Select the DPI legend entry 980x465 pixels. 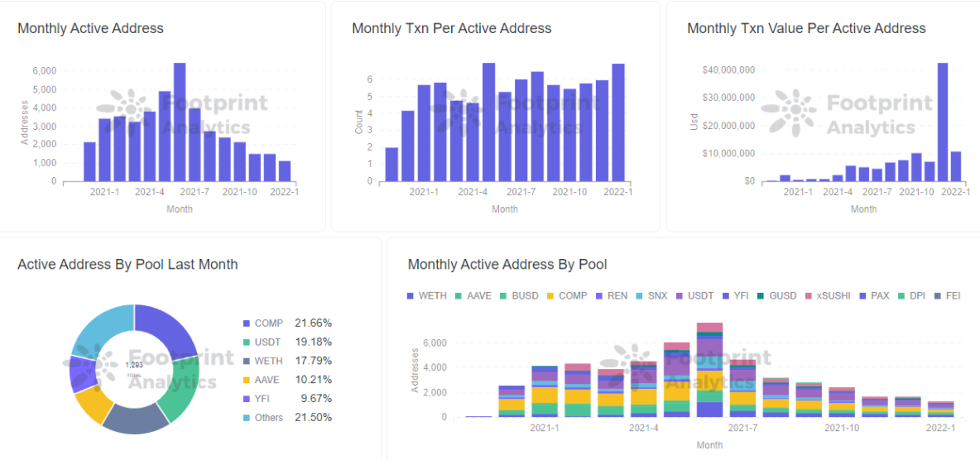point(911,295)
